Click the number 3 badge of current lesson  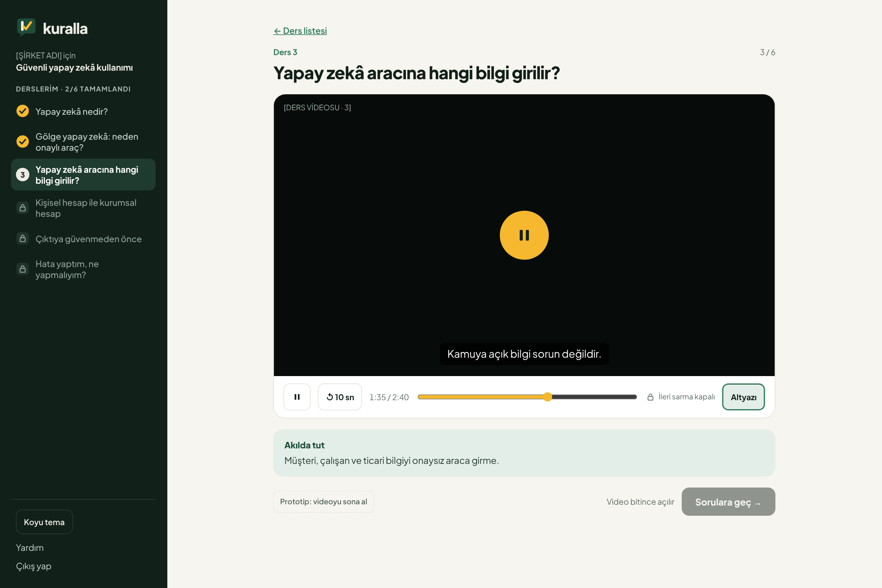point(22,175)
